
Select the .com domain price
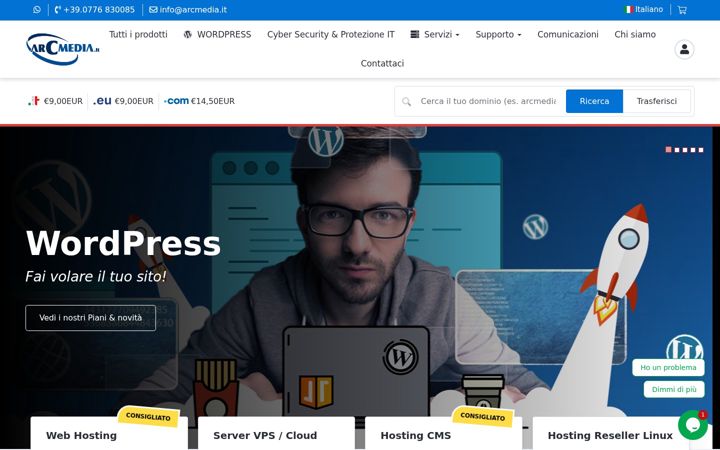[199, 101]
